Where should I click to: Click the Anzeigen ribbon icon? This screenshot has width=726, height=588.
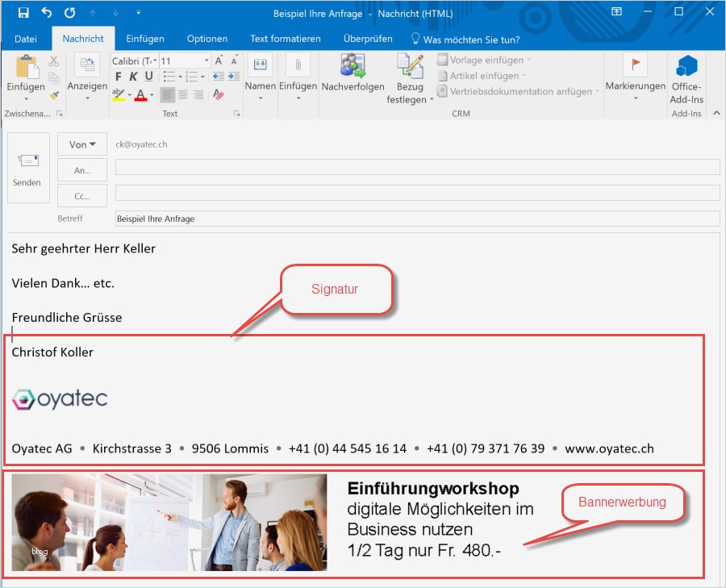pos(87,65)
